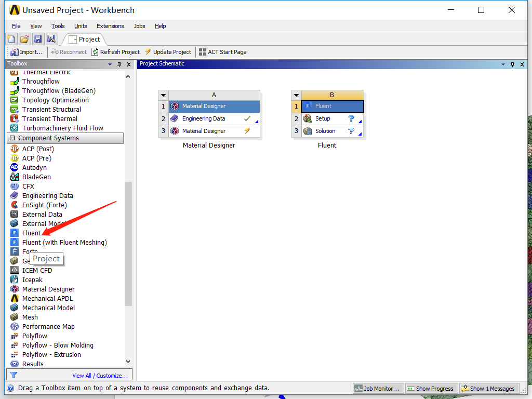Click Show 1 Messages button

coord(489,389)
